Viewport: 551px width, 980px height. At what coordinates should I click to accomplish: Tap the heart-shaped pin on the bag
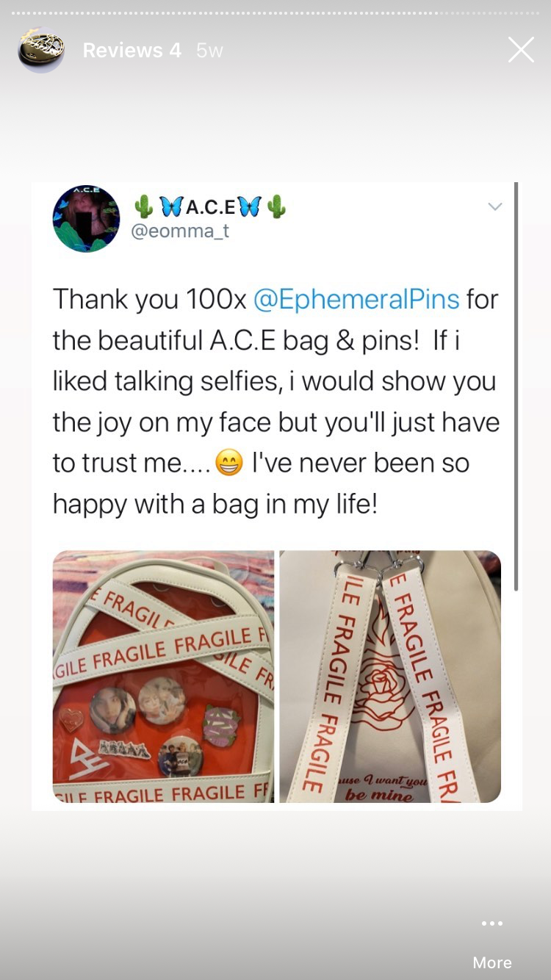pos(71,719)
